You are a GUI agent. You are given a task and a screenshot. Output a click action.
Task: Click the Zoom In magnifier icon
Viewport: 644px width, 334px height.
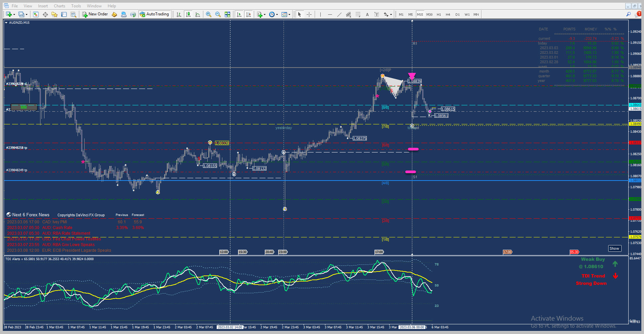pyautogui.click(x=209, y=14)
